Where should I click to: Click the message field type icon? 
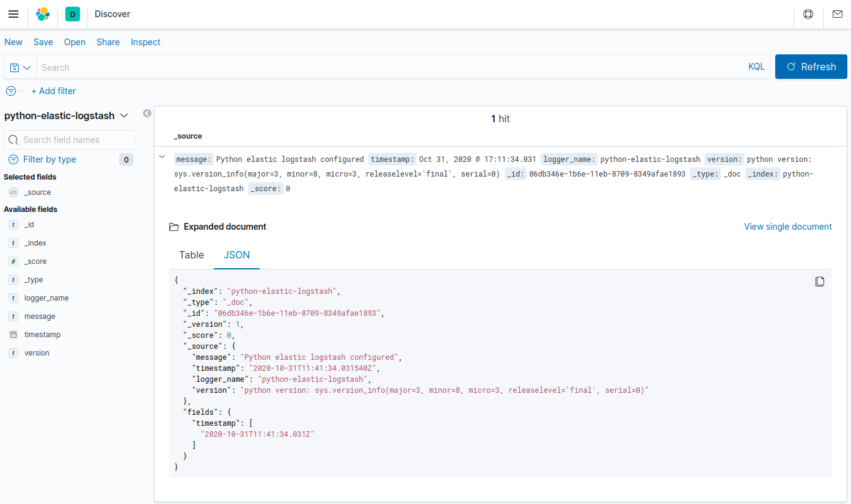click(13, 316)
